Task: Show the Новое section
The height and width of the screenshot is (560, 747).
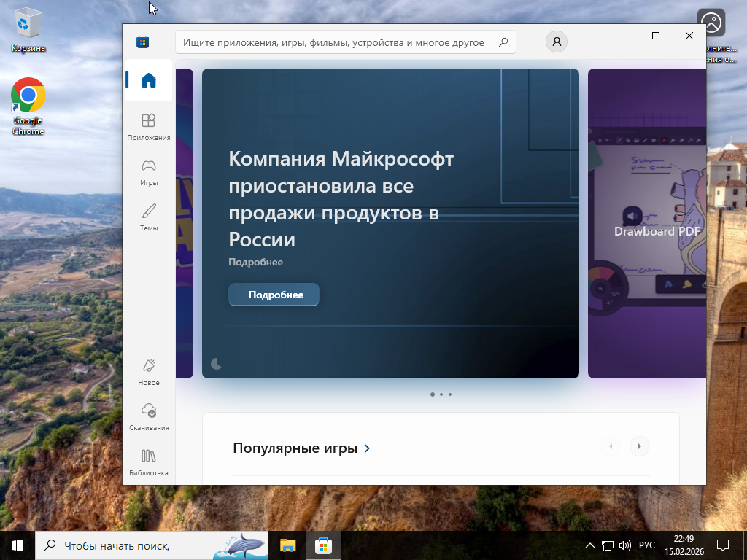Action: click(149, 372)
